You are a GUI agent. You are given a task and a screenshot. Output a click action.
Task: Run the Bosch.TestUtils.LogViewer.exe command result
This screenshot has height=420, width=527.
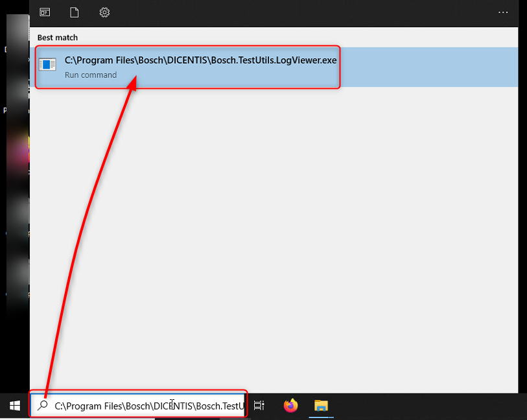tap(274, 67)
